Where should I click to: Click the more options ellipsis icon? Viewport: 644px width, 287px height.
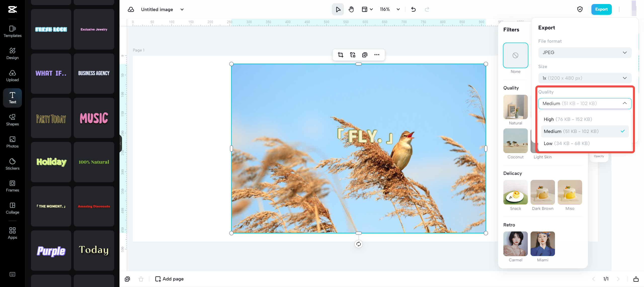click(x=377, y=55)
